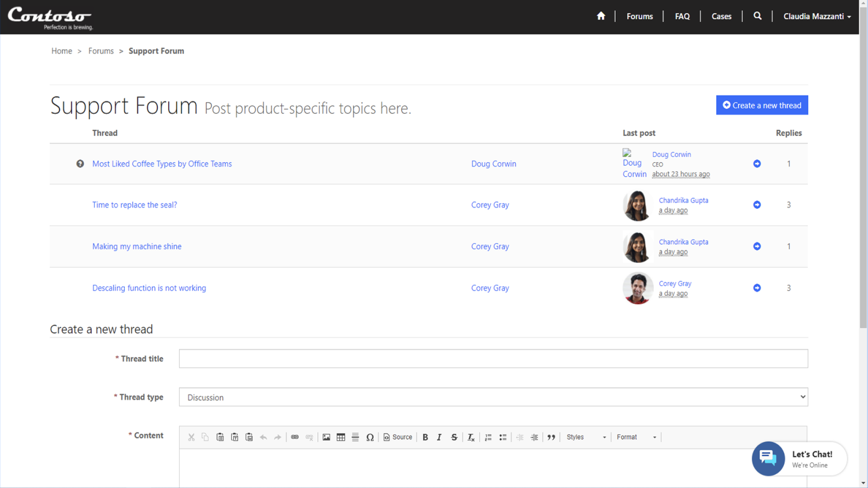868x488 pixels.
Task: Open thread Descaling function is not working
Action: click(149, 288)
